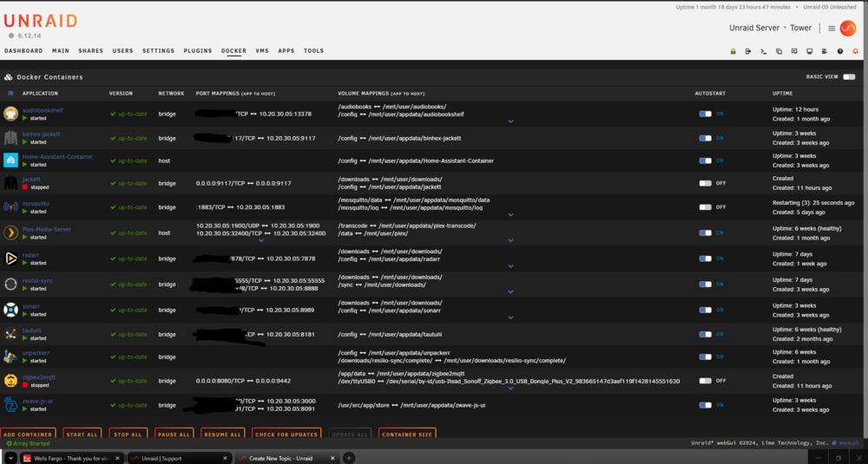The width and height of the screenshot is (868, 464).
Task: Expand mosquitto volume mappings chevron
Action: [x=510, y=214]
